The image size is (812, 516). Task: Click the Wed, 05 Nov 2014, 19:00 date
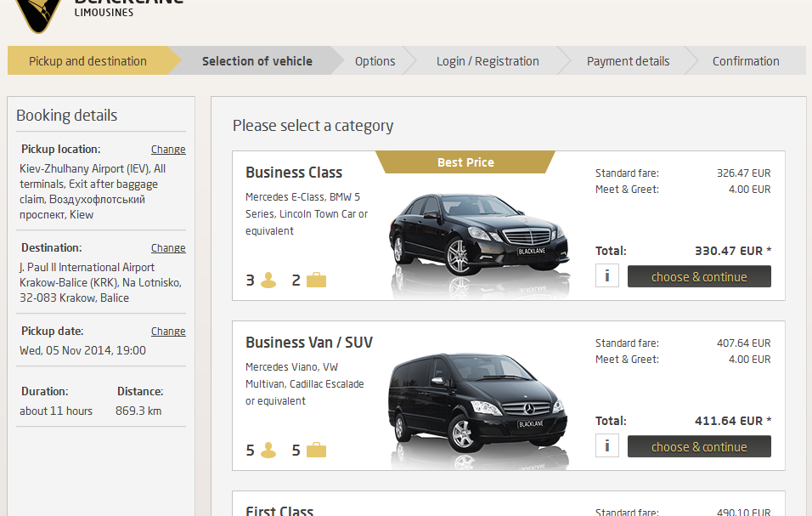tap(83, 350)
